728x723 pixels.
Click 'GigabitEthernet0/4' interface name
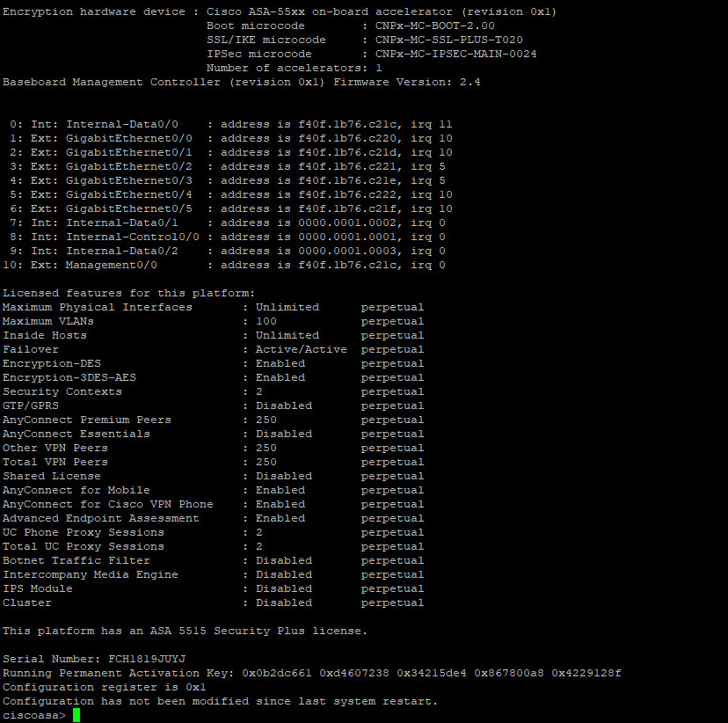pyautogui.click(x=129, y=194)
